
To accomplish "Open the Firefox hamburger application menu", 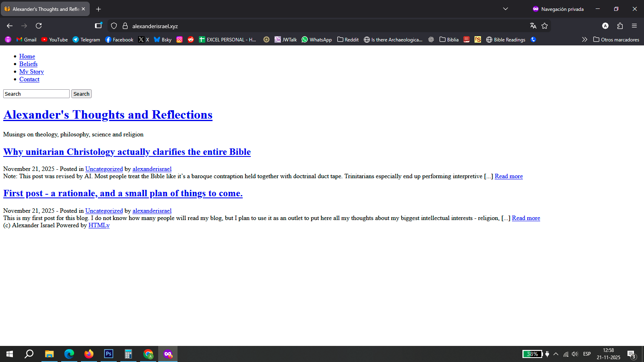I will coord(634,26).
